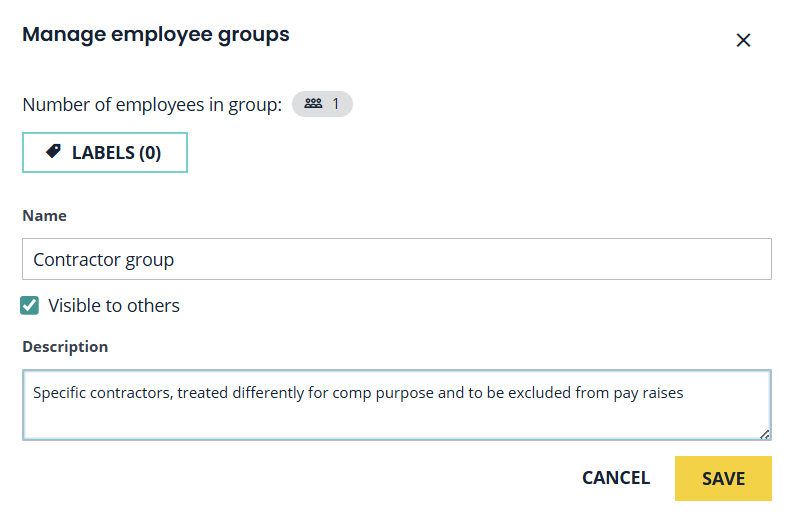This screenshot has height=516, width=794.
Task: Open the LABELS (0) button
Action: point(105,153)
